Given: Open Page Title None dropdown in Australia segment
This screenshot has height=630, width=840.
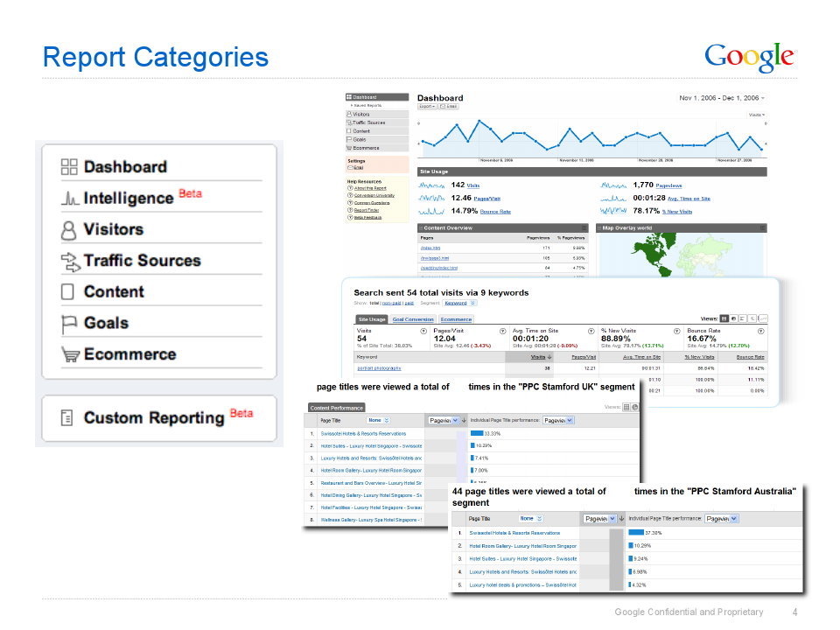Looking at the screenshot, I should point(531,519).
